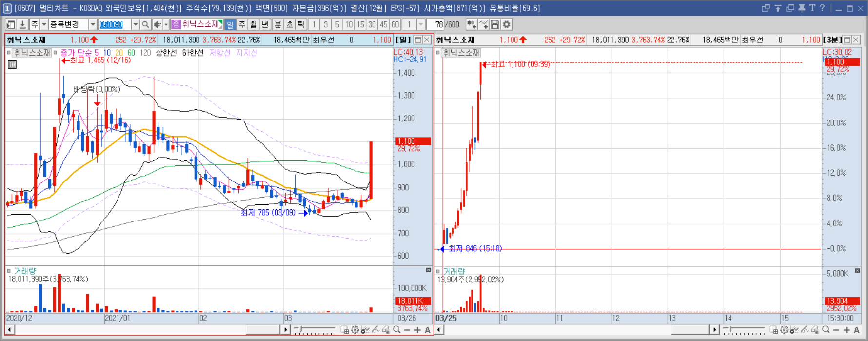
Task: Click the minus zoom-out icon below daily chart
Action: click(x=407, y=330)
